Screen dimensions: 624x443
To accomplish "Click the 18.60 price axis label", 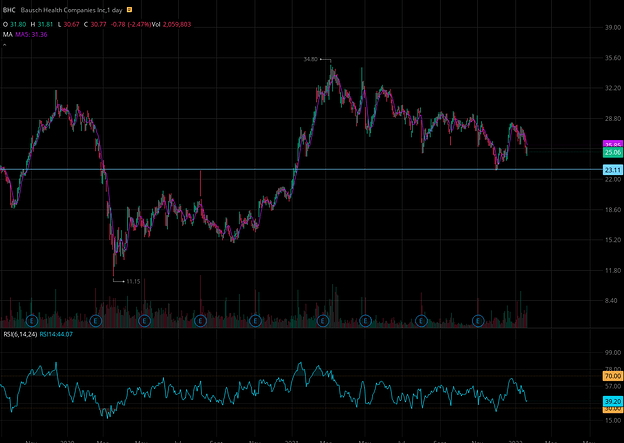I will tap(613, 209).
